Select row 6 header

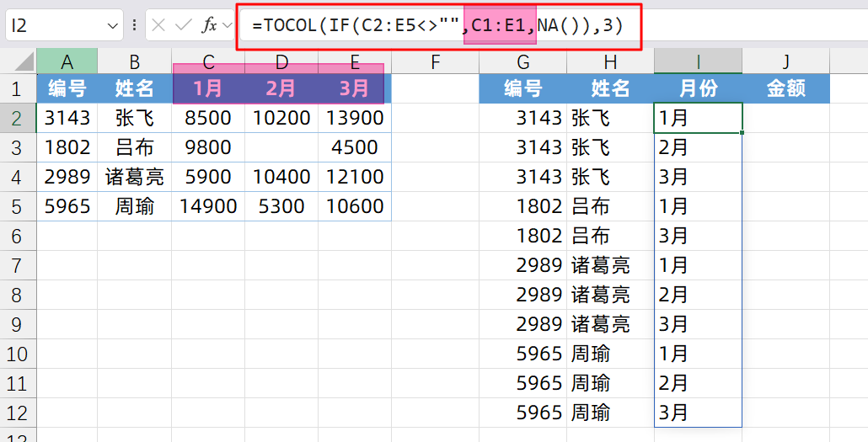tap(19, 236)
